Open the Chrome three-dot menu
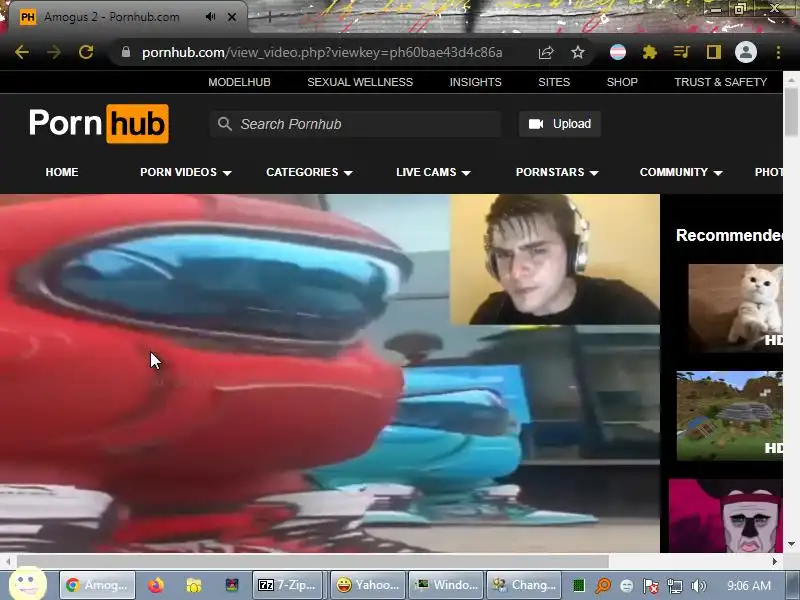The image size is (800, 600). pyautogui.click(x=778, y=52)
